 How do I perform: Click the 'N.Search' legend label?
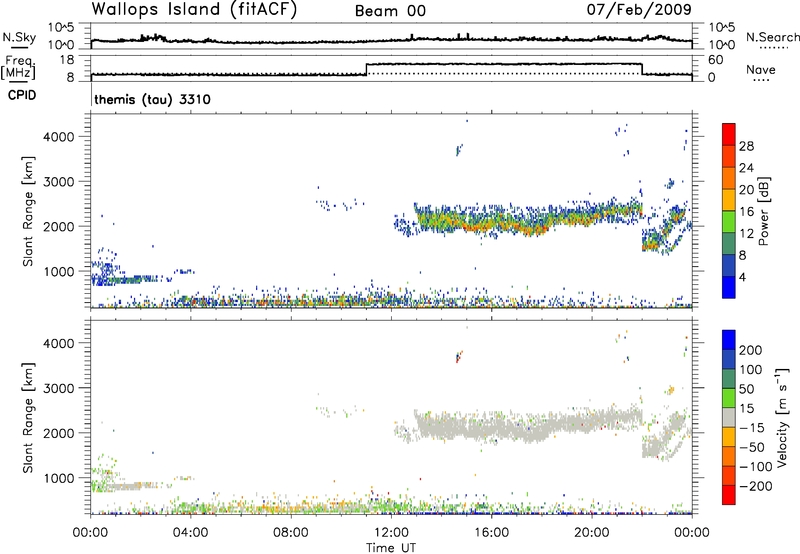pyautogui.click(x=773, y=37)
